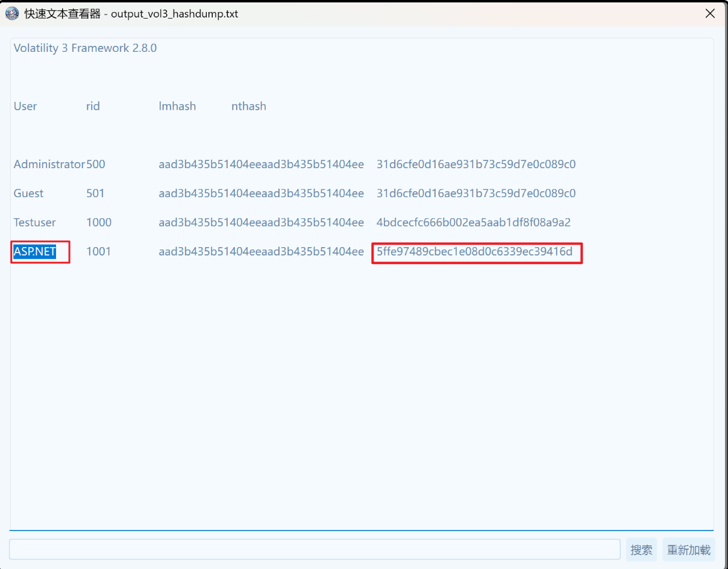Click the Guest username entry
Image resolution: width=728 pixels, height=569 pixels.
[29, 193]
